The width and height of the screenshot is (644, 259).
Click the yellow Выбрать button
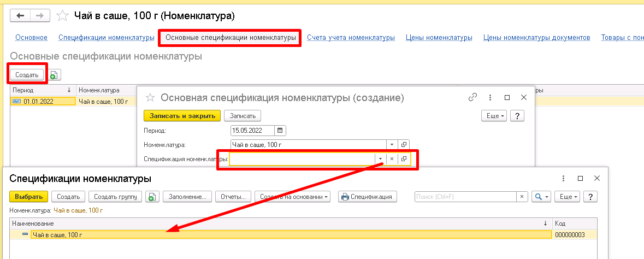tap(28, 197)
